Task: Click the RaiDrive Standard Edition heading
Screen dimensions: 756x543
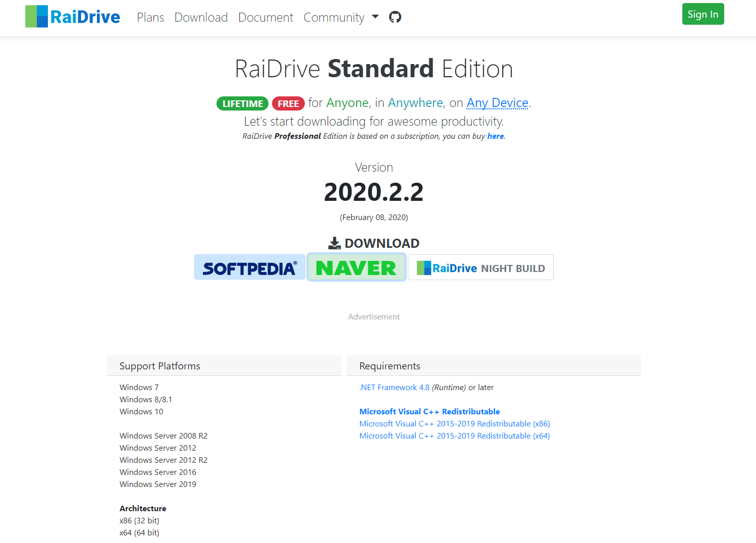Action: coord(374,69)
